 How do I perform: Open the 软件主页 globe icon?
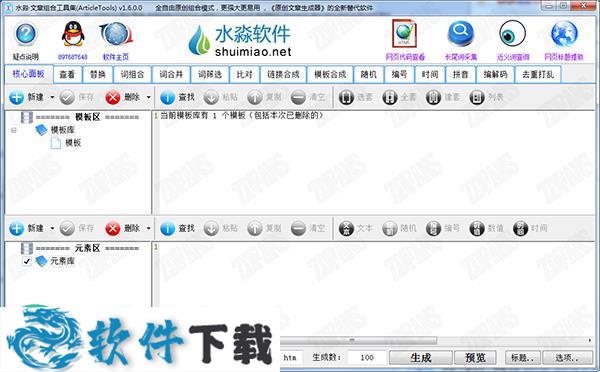(116, 34)
